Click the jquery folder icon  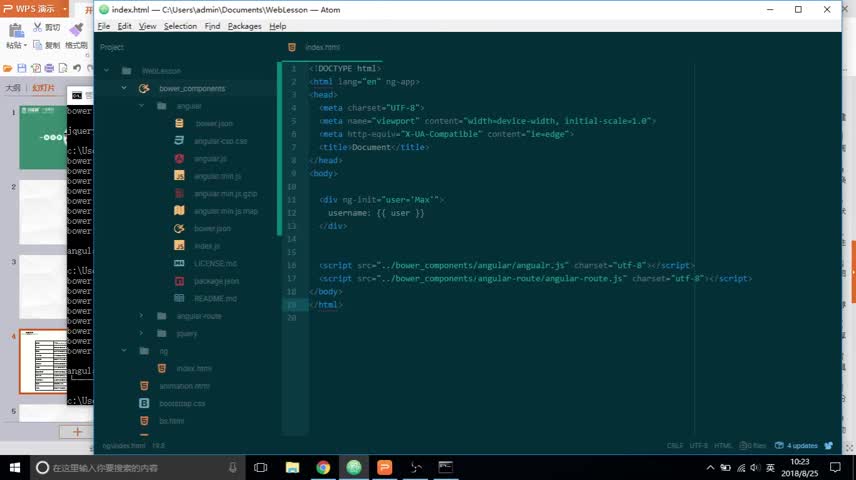(x=162, y=333)
